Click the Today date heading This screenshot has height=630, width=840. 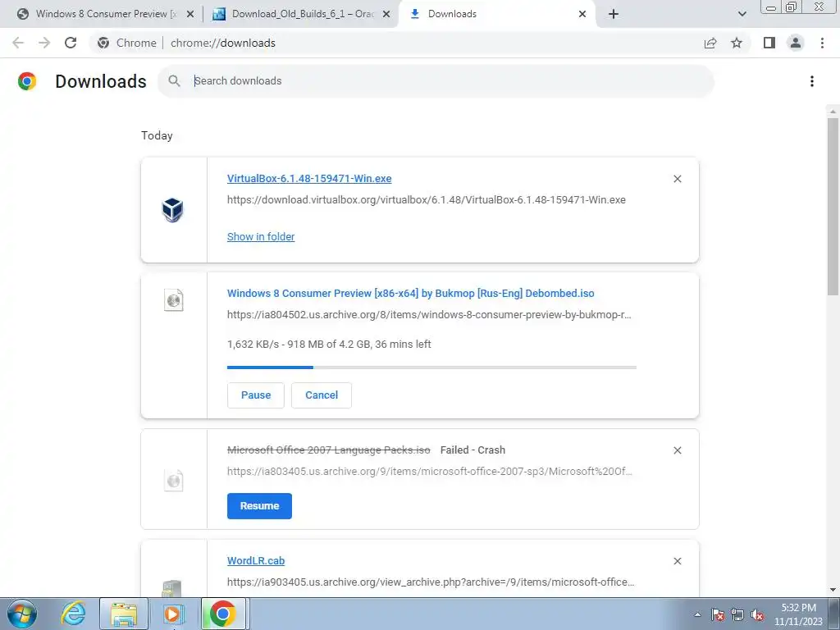(x=157, y=136)
